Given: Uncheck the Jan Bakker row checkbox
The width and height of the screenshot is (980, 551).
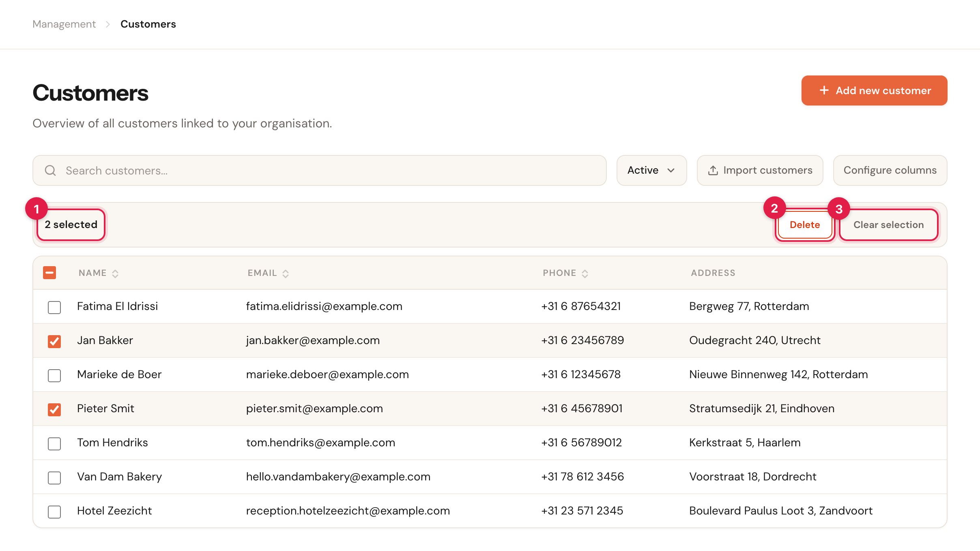Looking at the screenshot, I should click(54, 342).
